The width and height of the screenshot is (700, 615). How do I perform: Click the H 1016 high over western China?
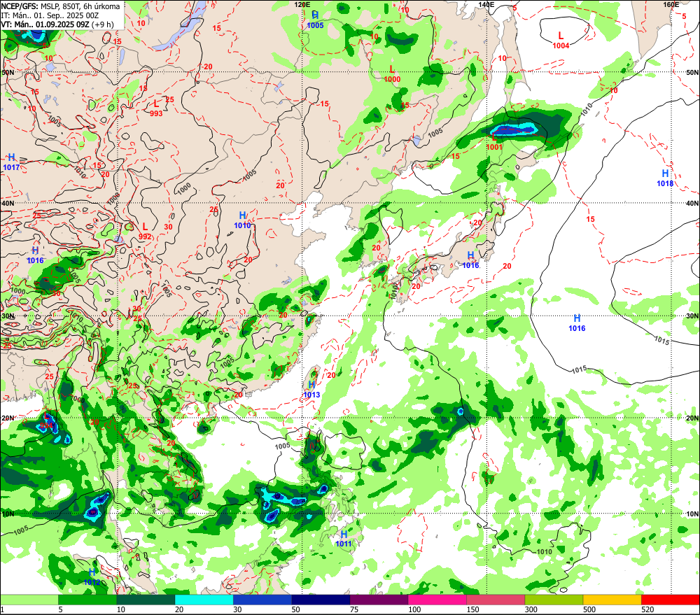[x=35, y=255]
